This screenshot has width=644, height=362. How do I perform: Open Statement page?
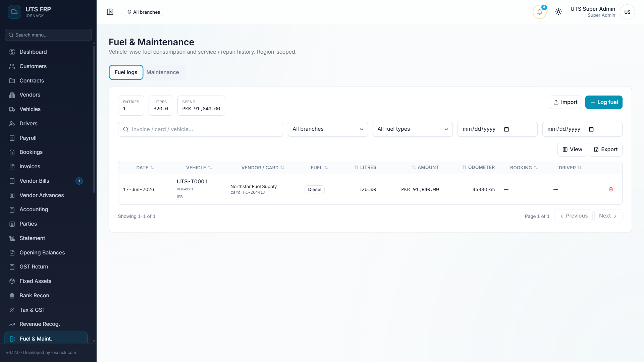tap(46, 238)
